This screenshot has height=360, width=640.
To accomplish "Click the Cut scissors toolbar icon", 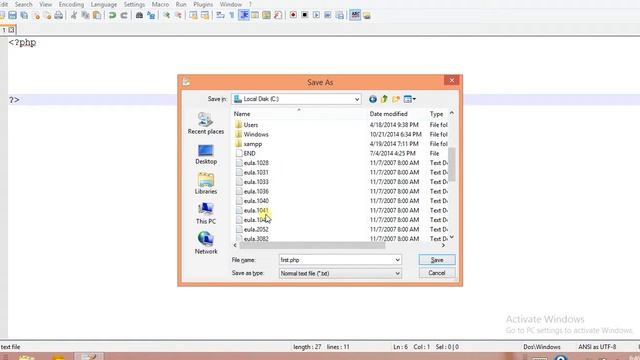I will (74, 15).
